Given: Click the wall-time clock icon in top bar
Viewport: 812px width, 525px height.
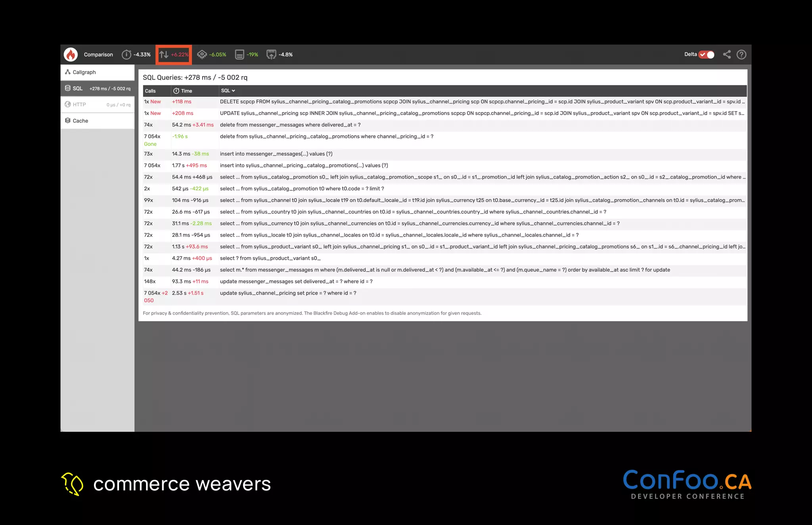Looking at the screenshot, I should [x=126, y=55].
